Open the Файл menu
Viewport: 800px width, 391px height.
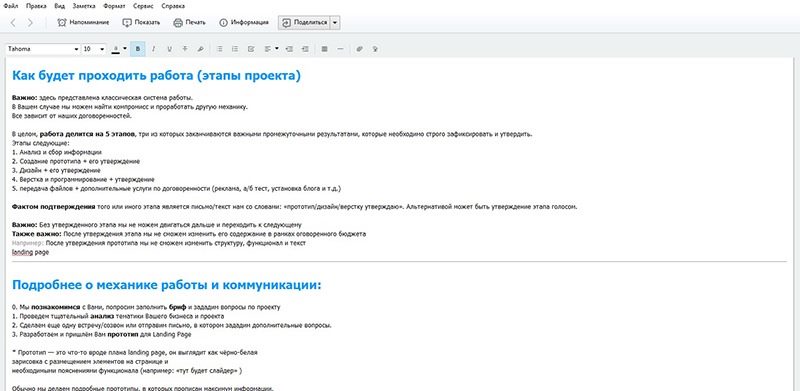click(10, 6)
